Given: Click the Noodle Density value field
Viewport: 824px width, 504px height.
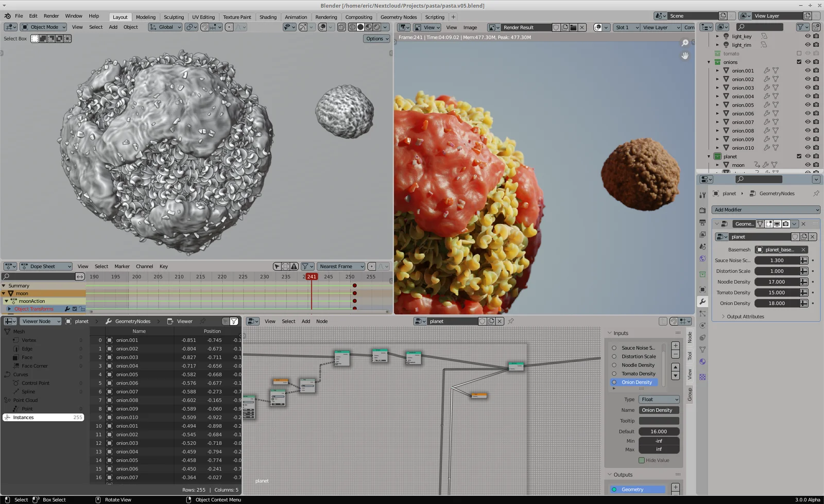Looking at the screenshot, I should (776, 282).
